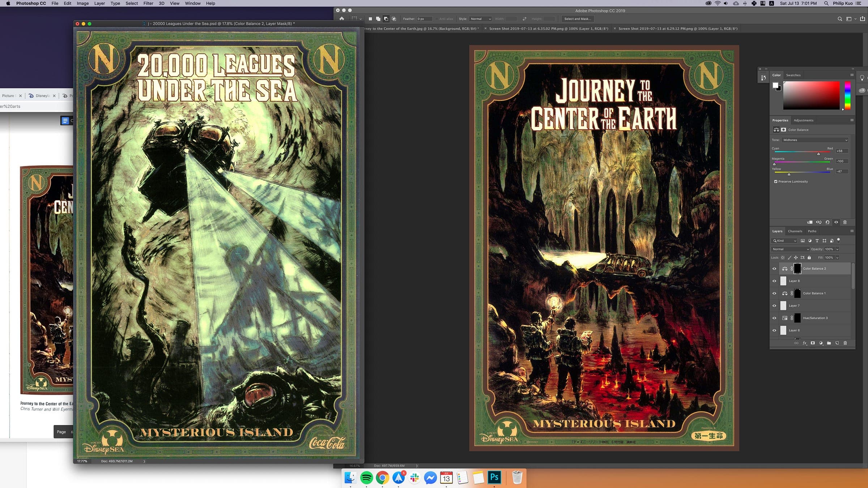The width and height of the screenshot is (868, 488).
Task: Open the Properties panel options menu
Action: [852, 120]
